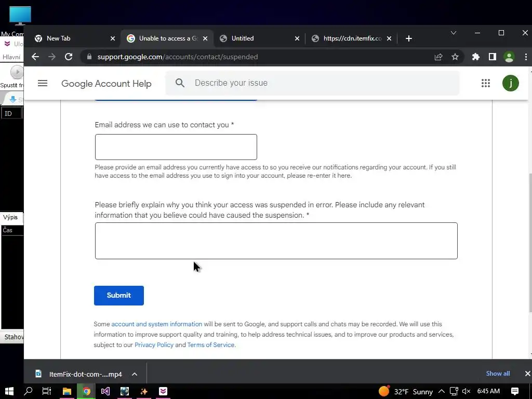Open Windows taskbar search

(x=28, y=391)
